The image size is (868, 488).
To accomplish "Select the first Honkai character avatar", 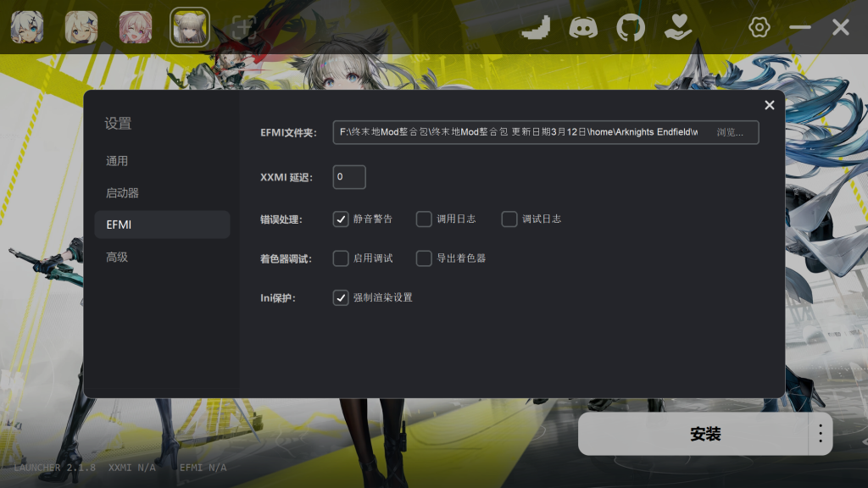I will click(x=27, y=28).
